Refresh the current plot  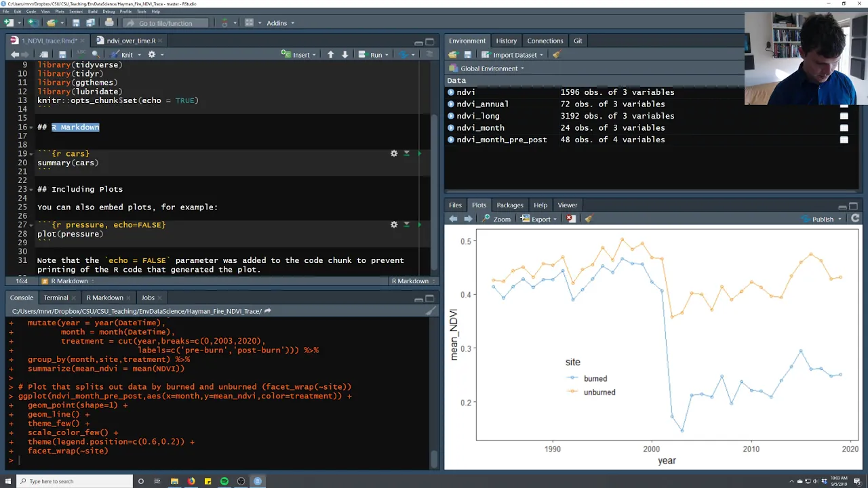[855, 219]
